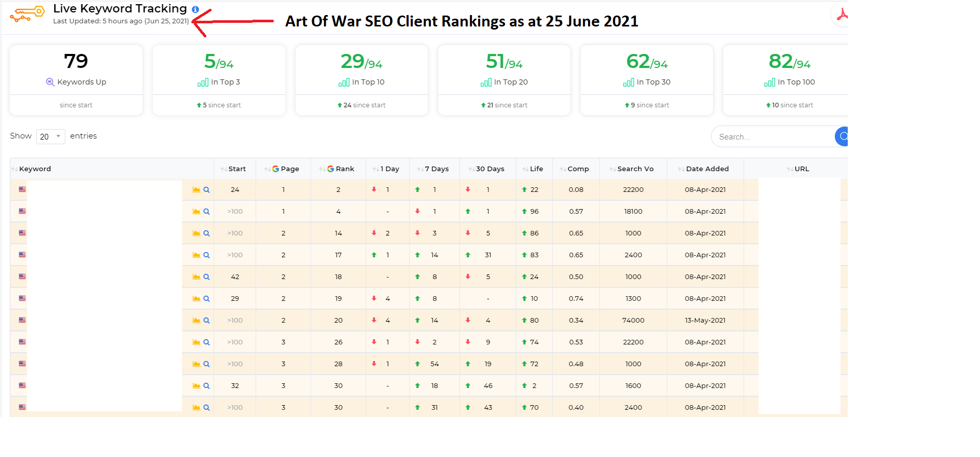
Task: Click magnifier icon in the row starting at 32
Action: pos(206,386)
